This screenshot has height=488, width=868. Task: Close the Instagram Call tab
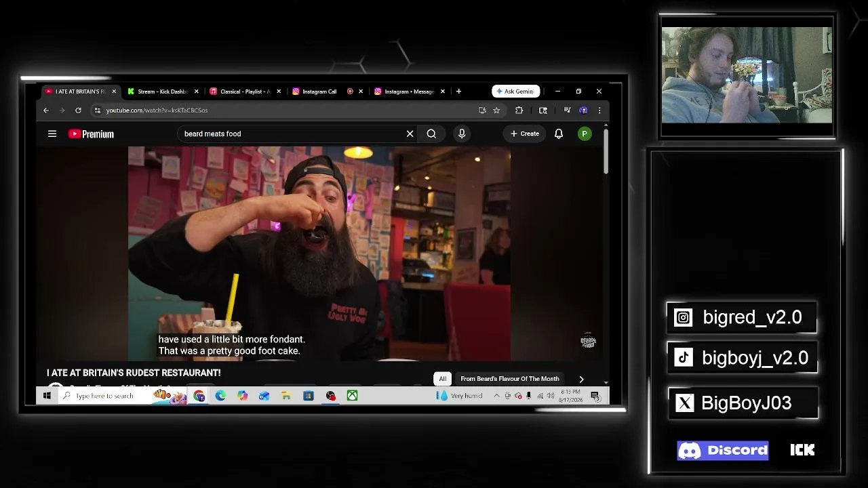361,91
